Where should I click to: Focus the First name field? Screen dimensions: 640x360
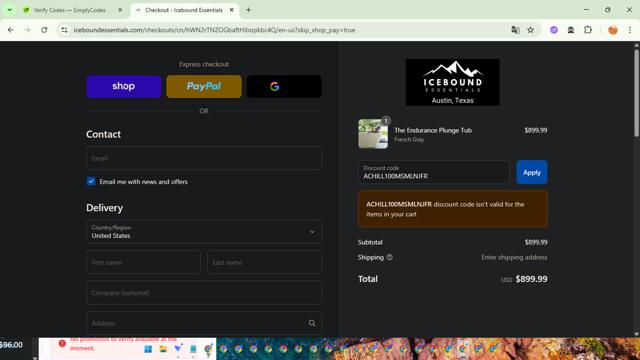coord(143,262)
